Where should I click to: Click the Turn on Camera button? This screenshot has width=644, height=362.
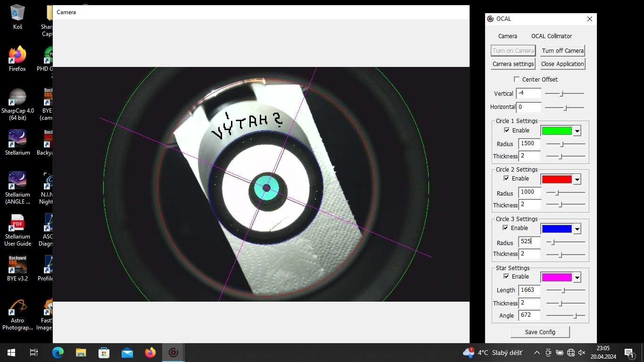513,50
